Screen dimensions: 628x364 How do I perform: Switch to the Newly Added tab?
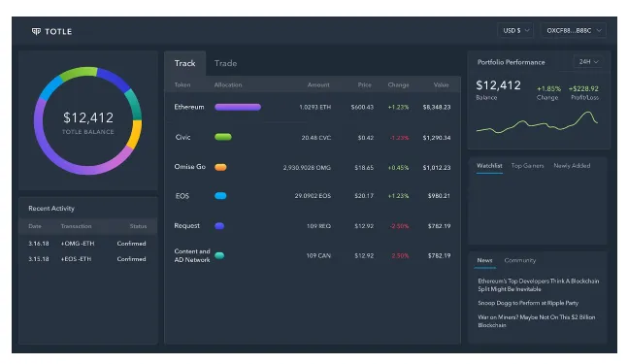(572, 166)
